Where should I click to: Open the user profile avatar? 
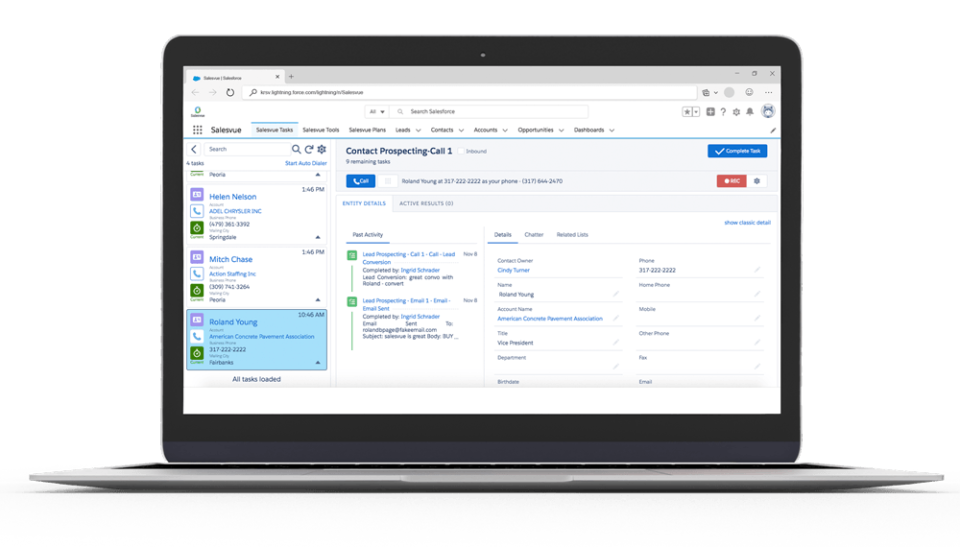coord(768,111)
